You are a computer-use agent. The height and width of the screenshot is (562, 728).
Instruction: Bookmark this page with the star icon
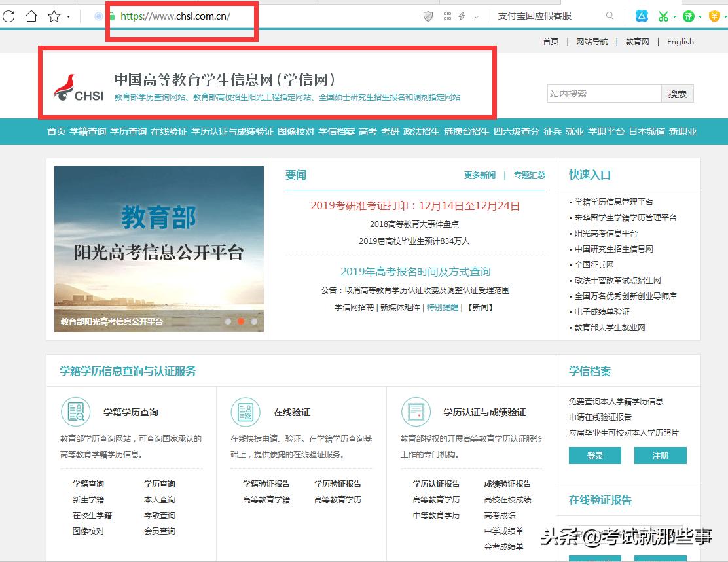pyautogui.click(x=54, y=16)
